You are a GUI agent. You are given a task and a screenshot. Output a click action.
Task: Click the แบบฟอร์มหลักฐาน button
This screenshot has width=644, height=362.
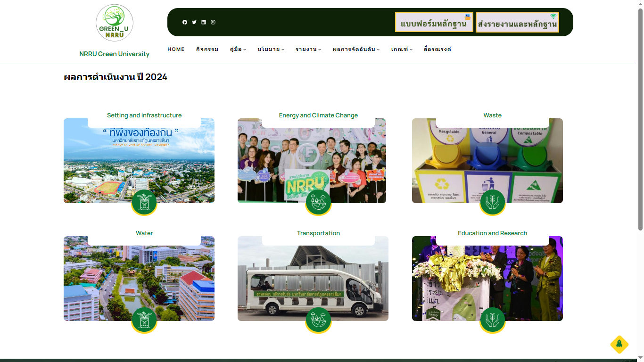click(434, 23)
